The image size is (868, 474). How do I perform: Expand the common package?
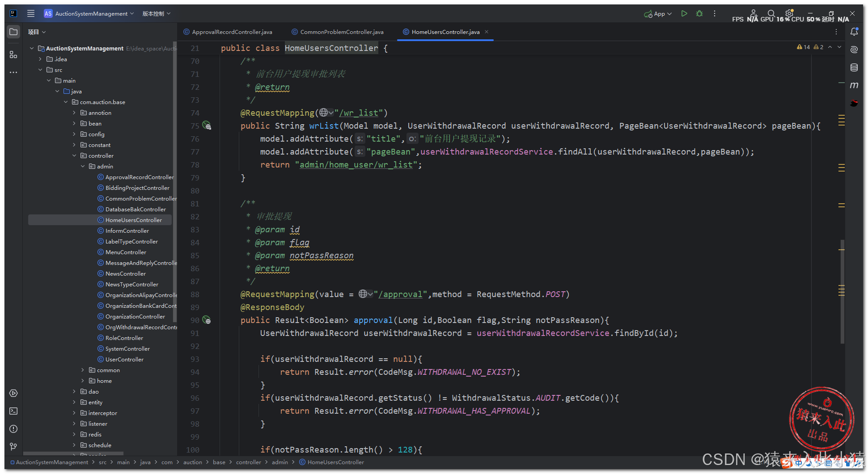point(83,370)
